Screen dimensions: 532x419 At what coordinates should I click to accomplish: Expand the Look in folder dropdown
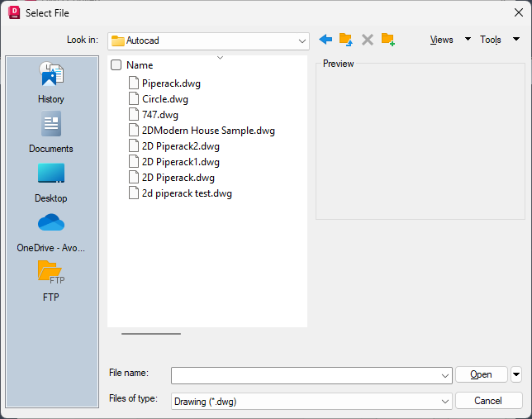(x=302, y=41)
